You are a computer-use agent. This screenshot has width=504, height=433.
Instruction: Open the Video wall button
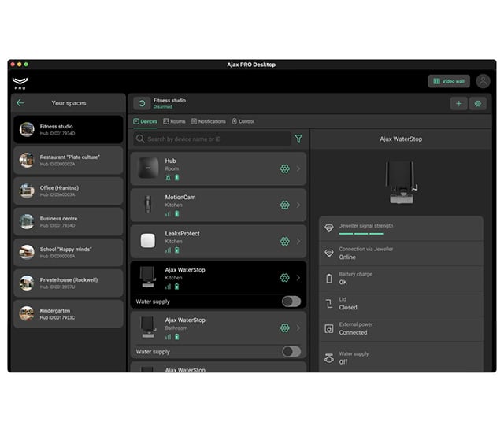click(x=449, y=81)
